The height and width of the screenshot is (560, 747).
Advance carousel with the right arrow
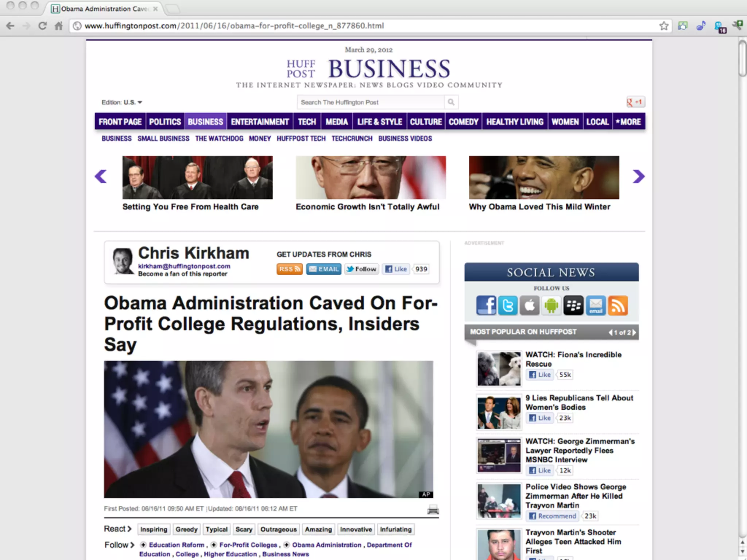click(638, 176)
